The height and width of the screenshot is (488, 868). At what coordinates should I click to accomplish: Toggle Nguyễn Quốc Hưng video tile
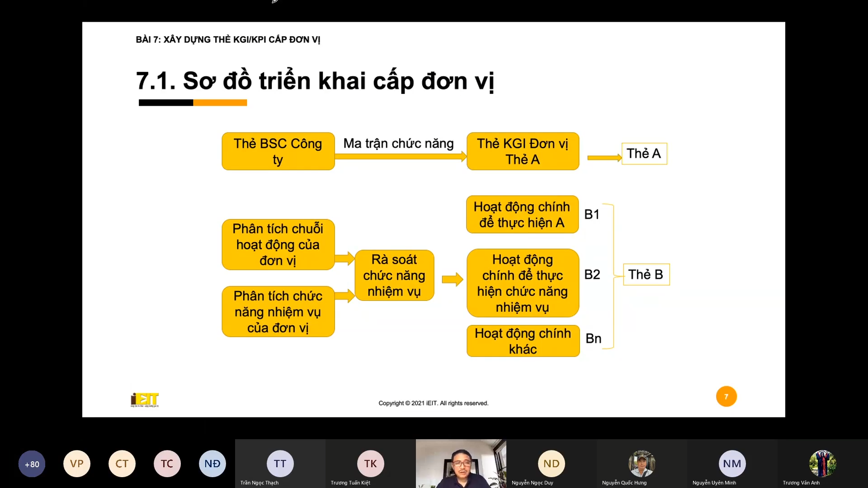[x=642, y=464]
